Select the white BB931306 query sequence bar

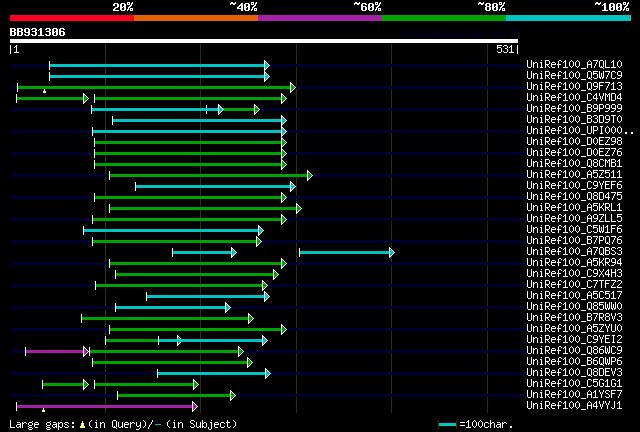tap(264, 41)
